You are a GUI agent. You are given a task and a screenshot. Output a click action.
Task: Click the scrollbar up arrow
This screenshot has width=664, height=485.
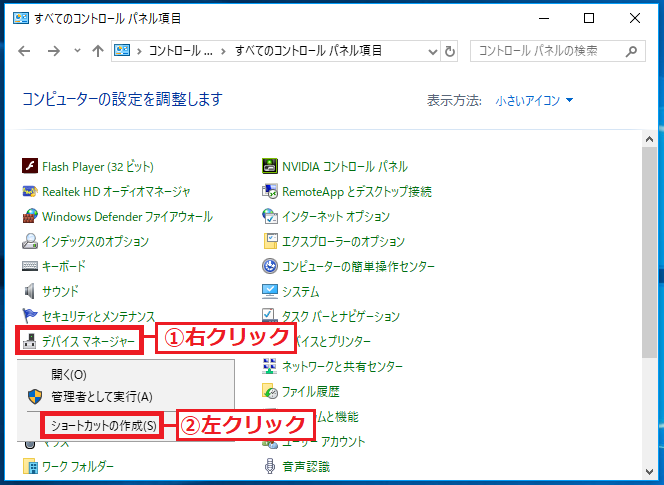pos(649,139)
